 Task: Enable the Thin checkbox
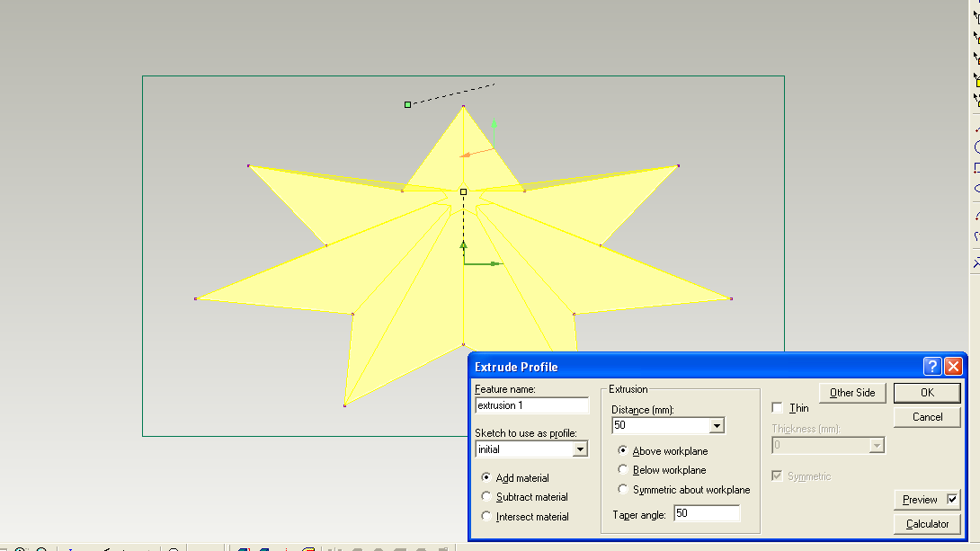point(777,408)
